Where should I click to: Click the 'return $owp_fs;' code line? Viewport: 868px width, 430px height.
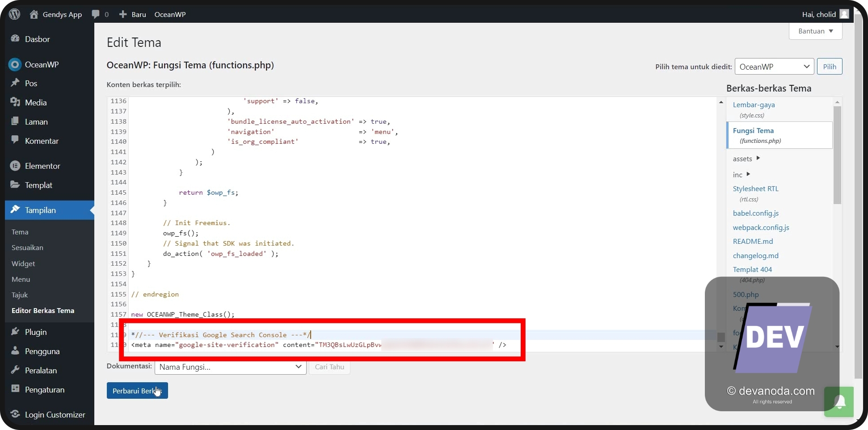(209, 192)
